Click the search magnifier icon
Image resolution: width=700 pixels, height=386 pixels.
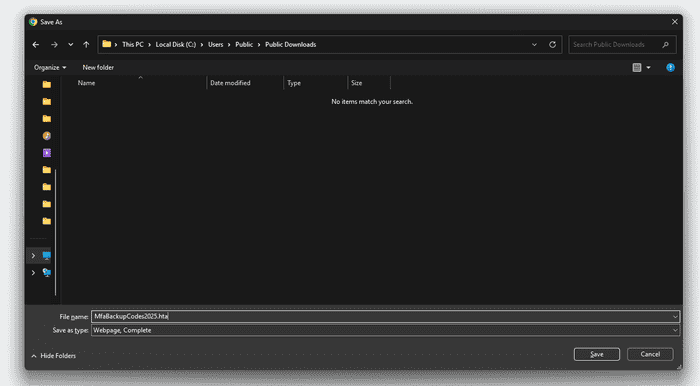tap(666, 45)
